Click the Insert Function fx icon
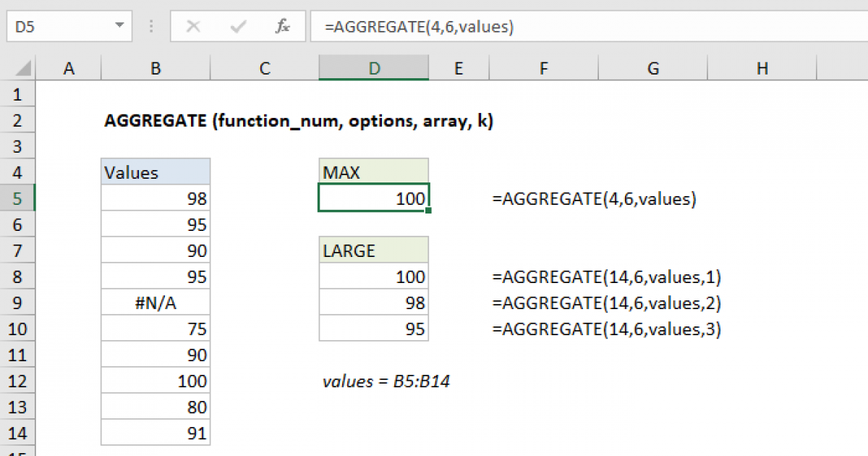 [x=282, y=26]
